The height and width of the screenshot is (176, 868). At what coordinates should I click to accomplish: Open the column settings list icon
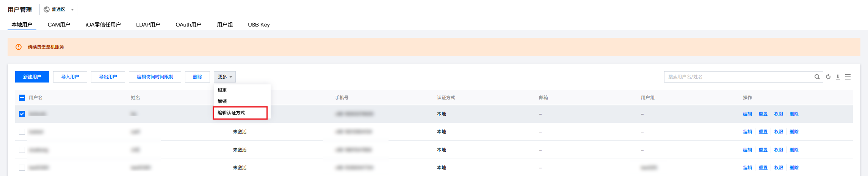pyautogui.click(x=848, y=77)
